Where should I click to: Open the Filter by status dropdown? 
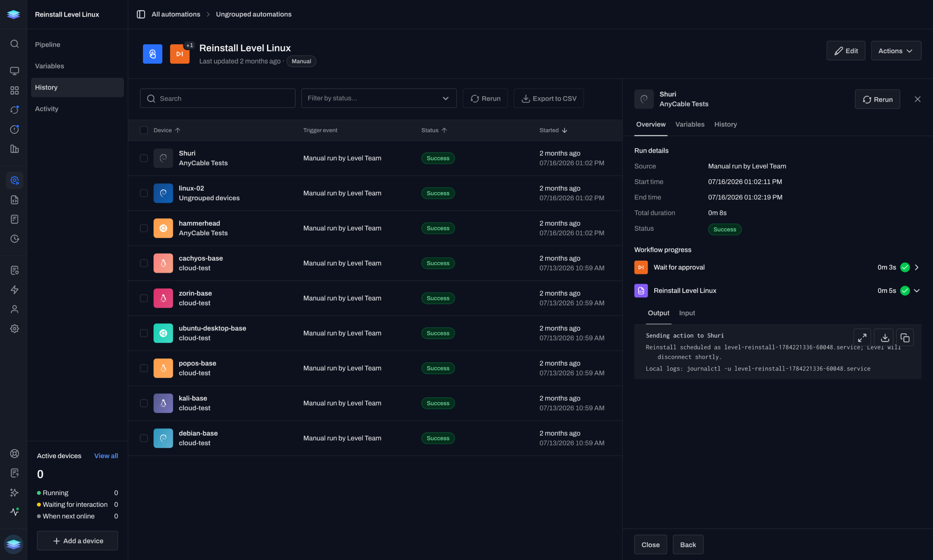(379, 98)
